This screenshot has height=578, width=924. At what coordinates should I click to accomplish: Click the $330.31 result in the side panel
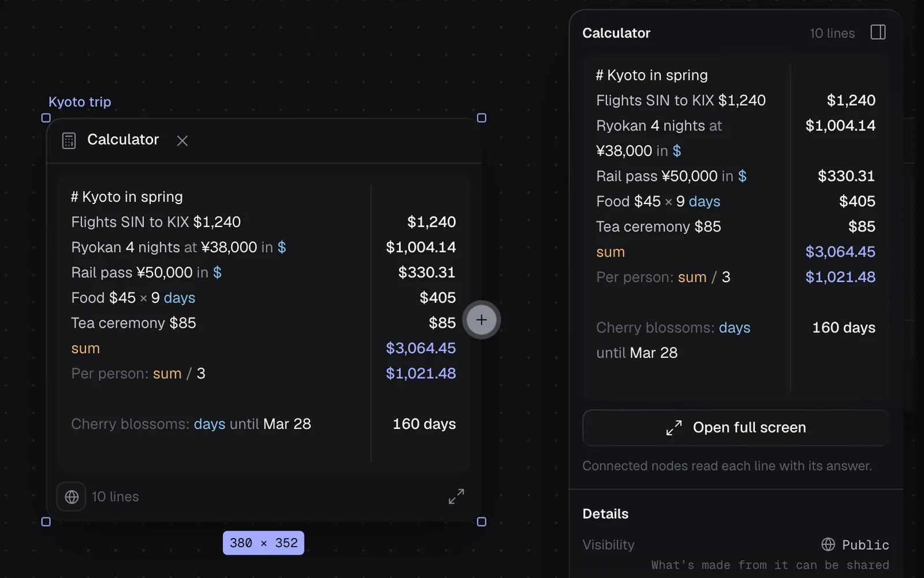(x=847, y=176)
